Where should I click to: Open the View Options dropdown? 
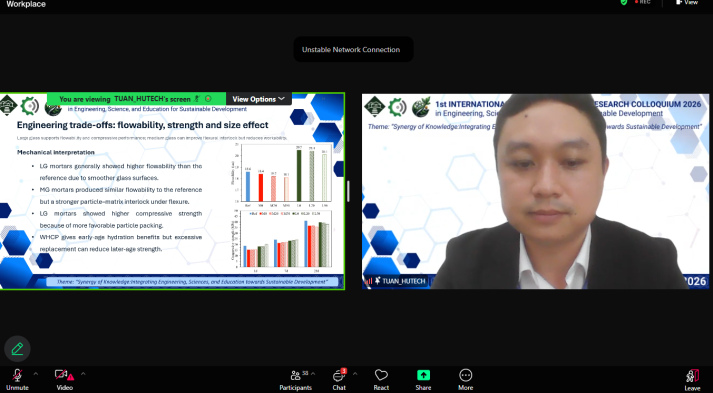(x=259, y=99)
